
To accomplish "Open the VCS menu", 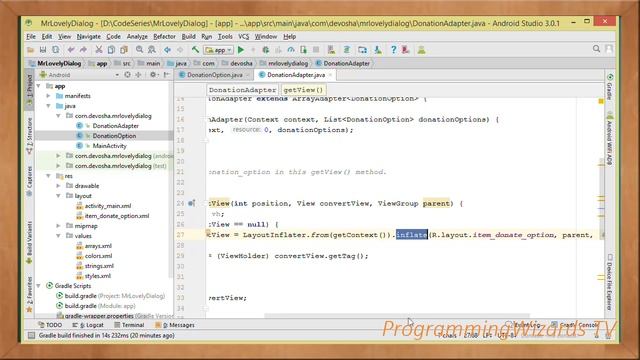I will pyautogui.click(x=244, y=36).
